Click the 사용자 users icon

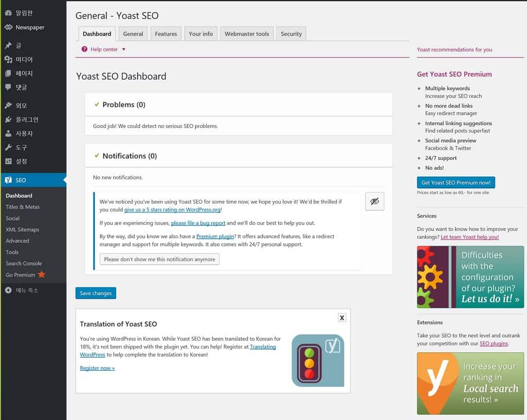[x=8, y=133]
